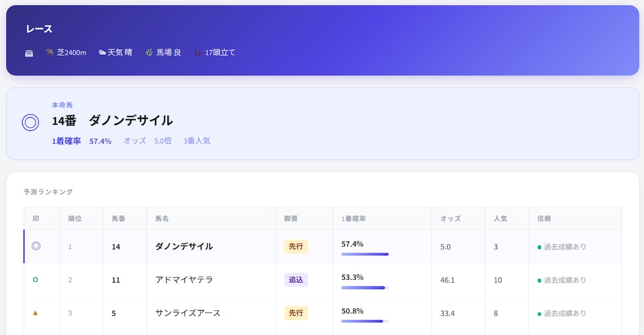This screenshot has width=644, height=335.
Task: Click the green status dot in ダノンデサイル row
Action: pyautogui.click(x=539, y=247)
